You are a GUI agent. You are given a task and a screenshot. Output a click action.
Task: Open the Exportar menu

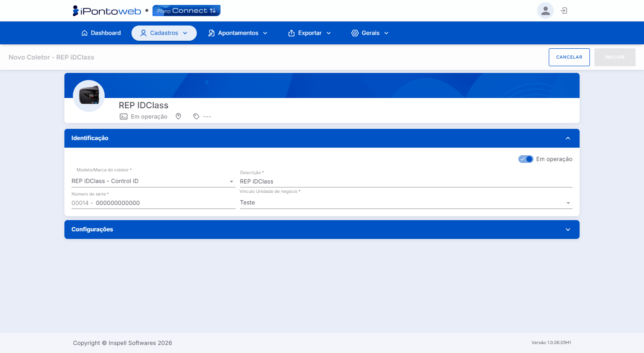pos(309,33)
